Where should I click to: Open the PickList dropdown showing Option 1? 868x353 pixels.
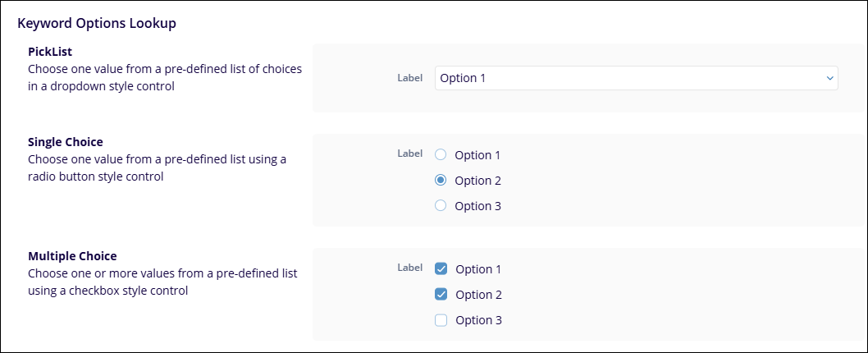[635, 78]
